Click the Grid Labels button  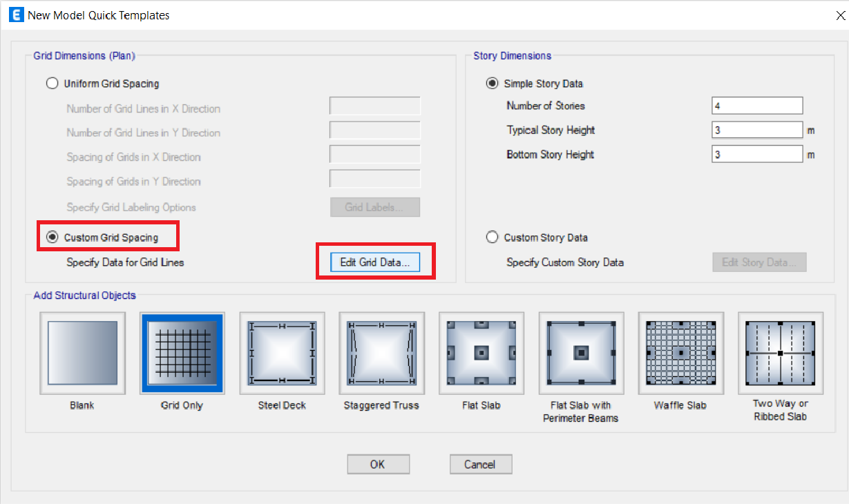point(375,206)
